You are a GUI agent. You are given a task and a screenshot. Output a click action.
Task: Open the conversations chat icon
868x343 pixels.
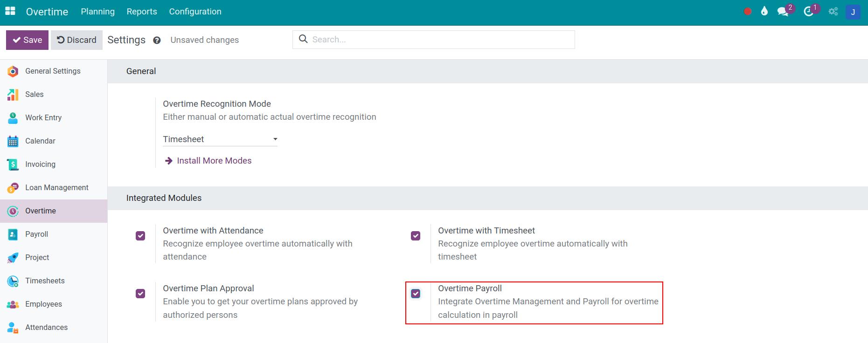(783, 12)
